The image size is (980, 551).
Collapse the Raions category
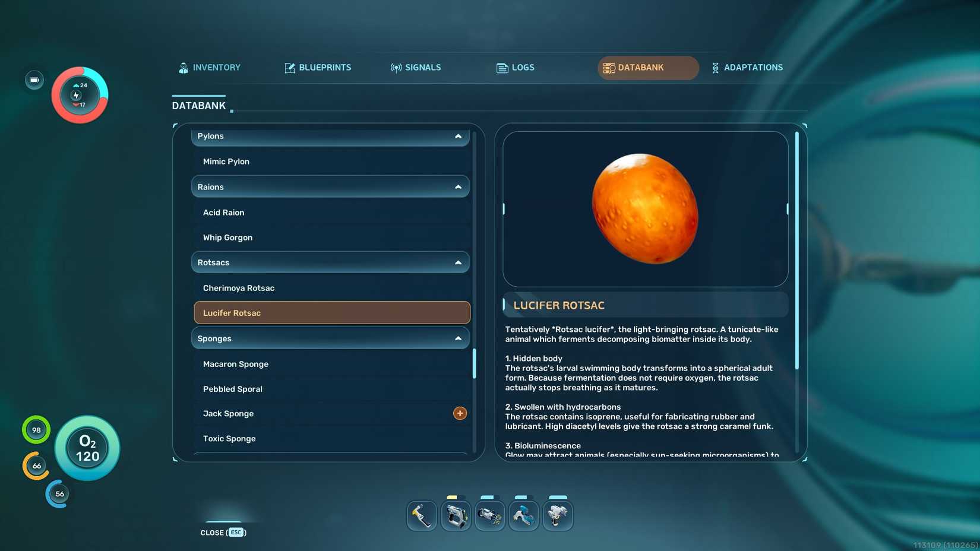[x=330, y=187]
